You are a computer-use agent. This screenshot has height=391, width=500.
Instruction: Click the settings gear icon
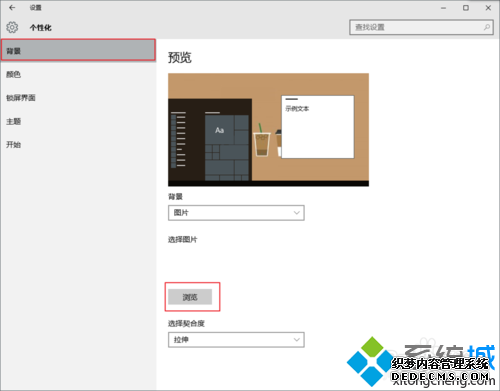point(12,27)
